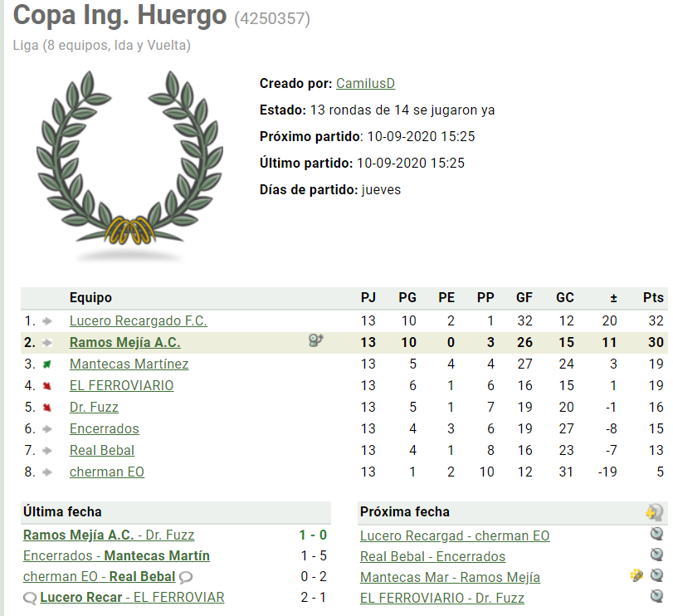The image size is (673, 616).
Task: Click ball icon beside EL FERROVIARIO - Dr. Fuzz
Action: pos(656,596)
